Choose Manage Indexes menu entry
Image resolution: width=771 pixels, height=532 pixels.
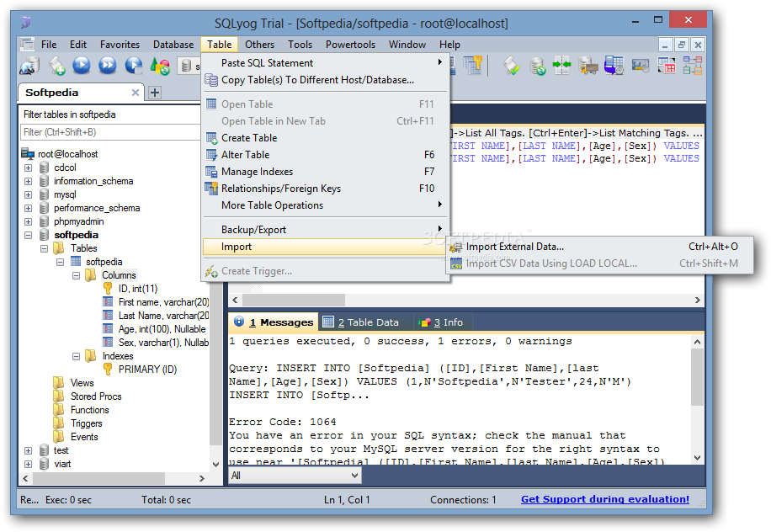(326, 172)
